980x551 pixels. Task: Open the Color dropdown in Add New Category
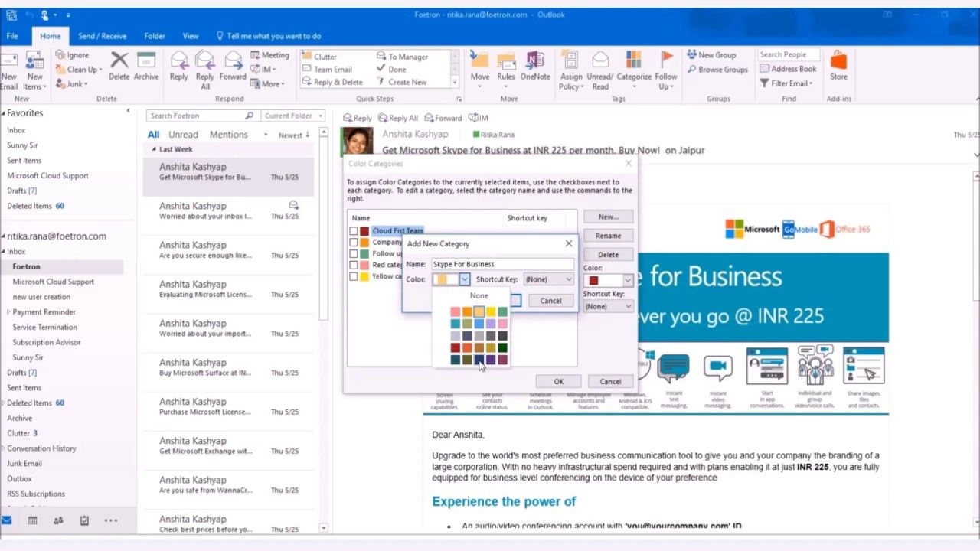(x=465, y=279)
